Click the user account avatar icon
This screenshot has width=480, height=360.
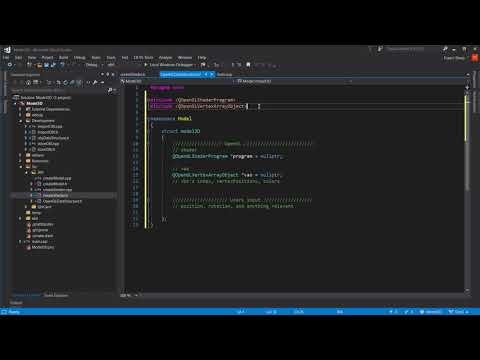tap(475, 58)
